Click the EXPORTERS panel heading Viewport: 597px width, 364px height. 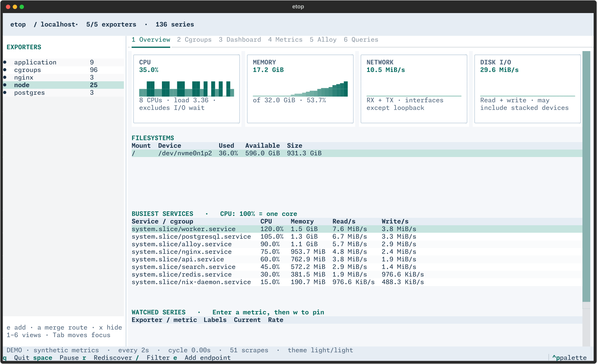click(x=24, y=47)
